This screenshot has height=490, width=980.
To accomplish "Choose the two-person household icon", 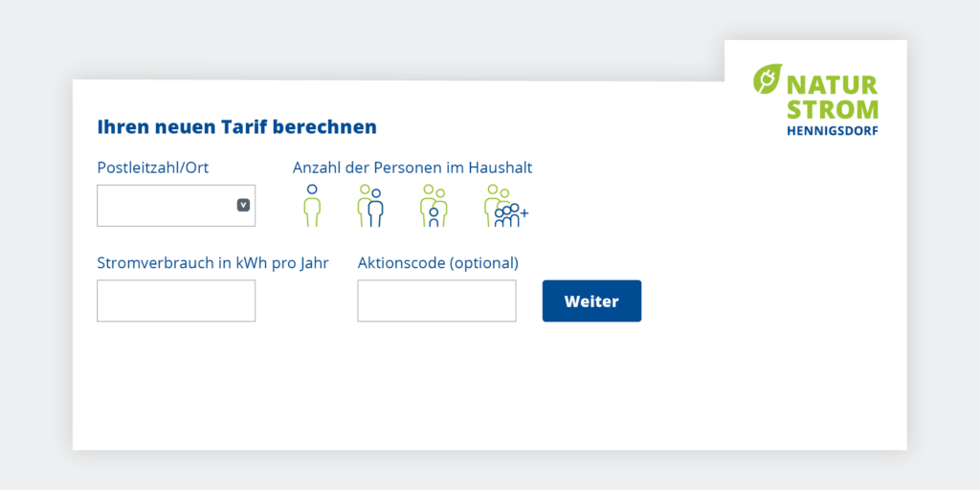I will click(x=370, y=206).
